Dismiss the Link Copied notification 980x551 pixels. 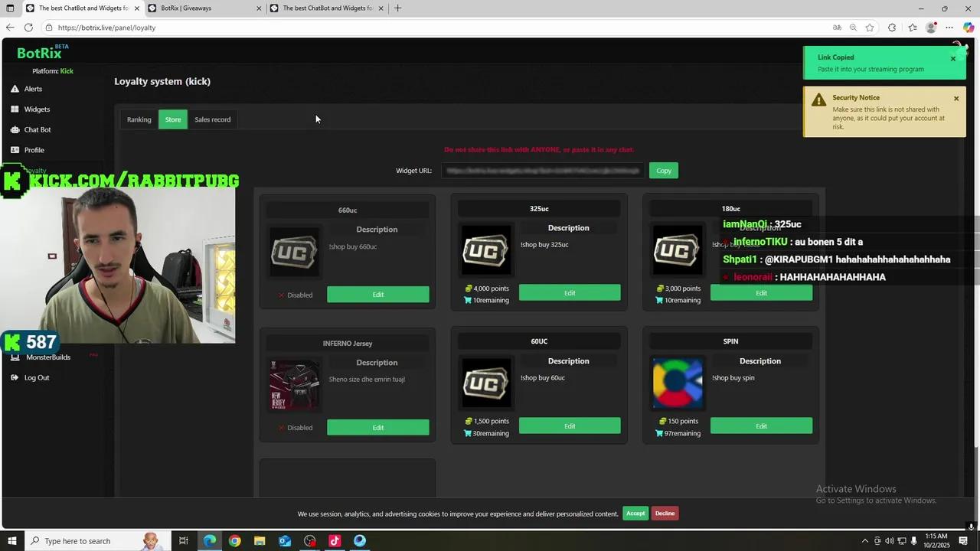[x=953, y=59]
